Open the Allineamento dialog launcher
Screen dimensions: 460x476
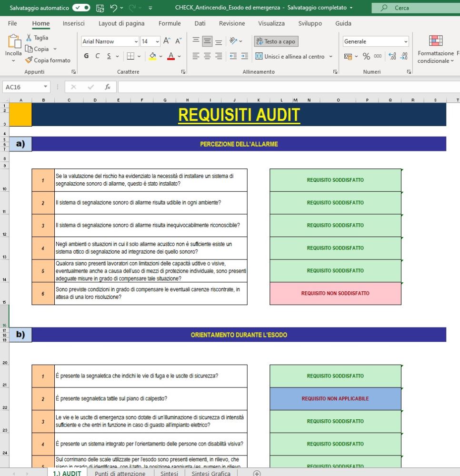(335, 72)
